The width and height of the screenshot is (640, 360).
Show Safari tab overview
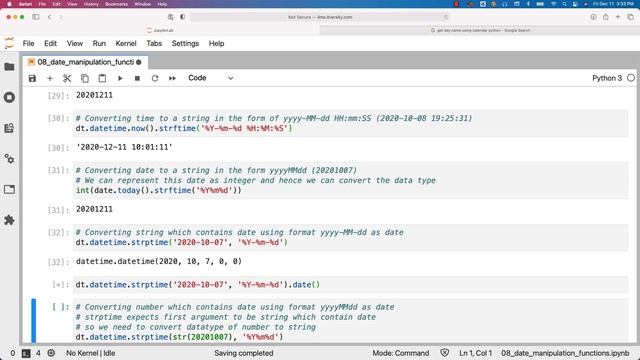point(631,17)
